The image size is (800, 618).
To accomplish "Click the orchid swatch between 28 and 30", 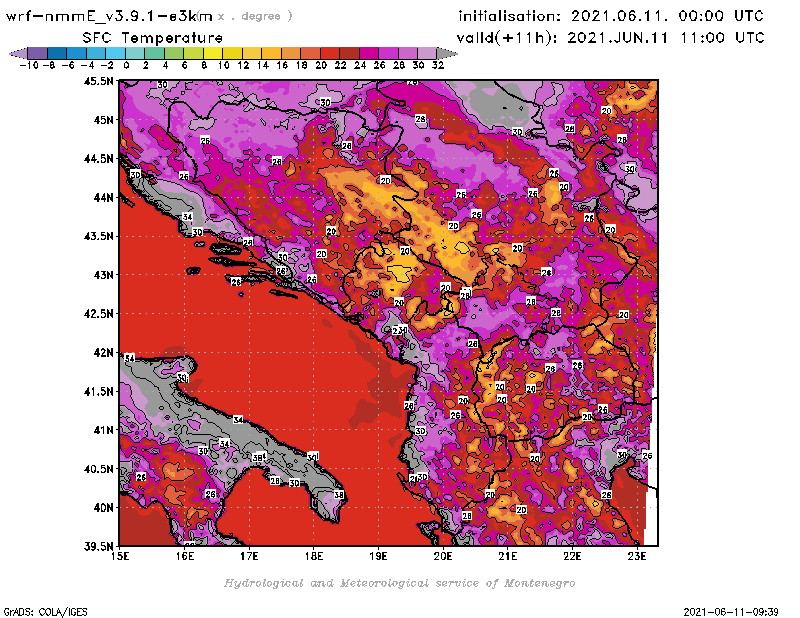I will pos(407,54).
